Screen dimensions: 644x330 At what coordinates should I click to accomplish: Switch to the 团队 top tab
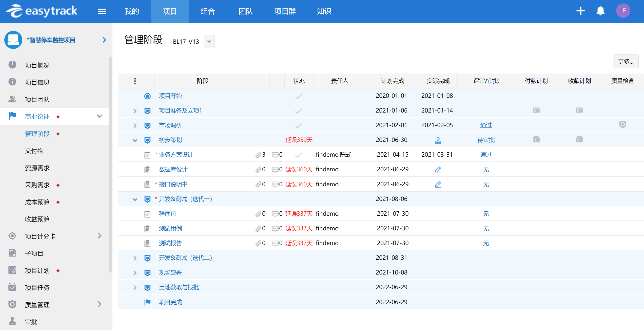point(245,11)
